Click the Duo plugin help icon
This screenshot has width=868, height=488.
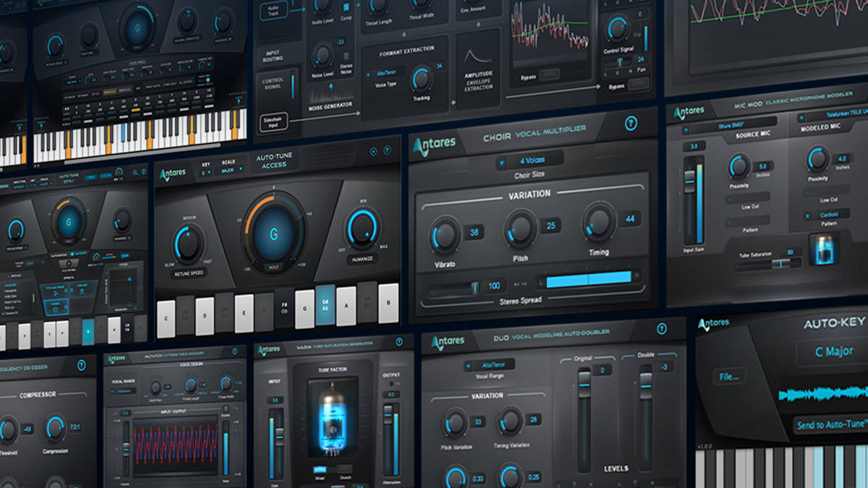[x=662, y=329]
